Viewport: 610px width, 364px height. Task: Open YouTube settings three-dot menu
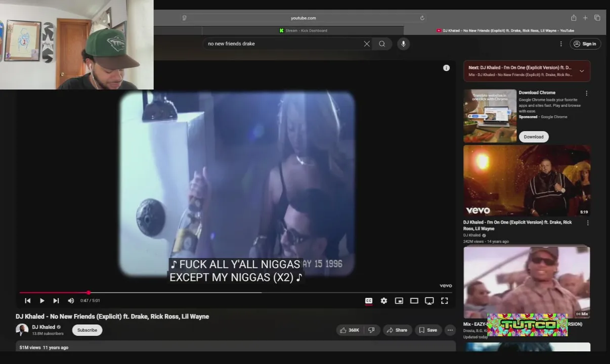(x=561, y=44)
